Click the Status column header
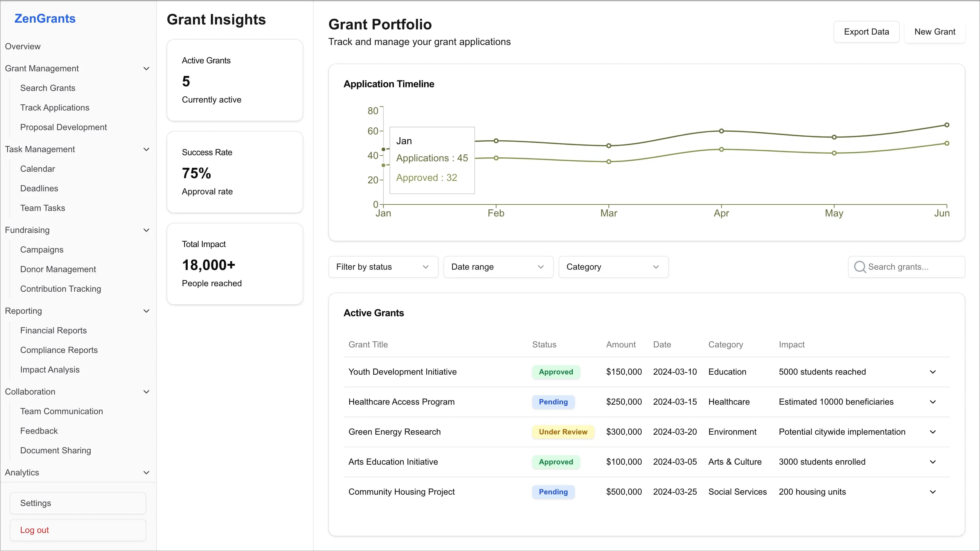 click(544, 344)
